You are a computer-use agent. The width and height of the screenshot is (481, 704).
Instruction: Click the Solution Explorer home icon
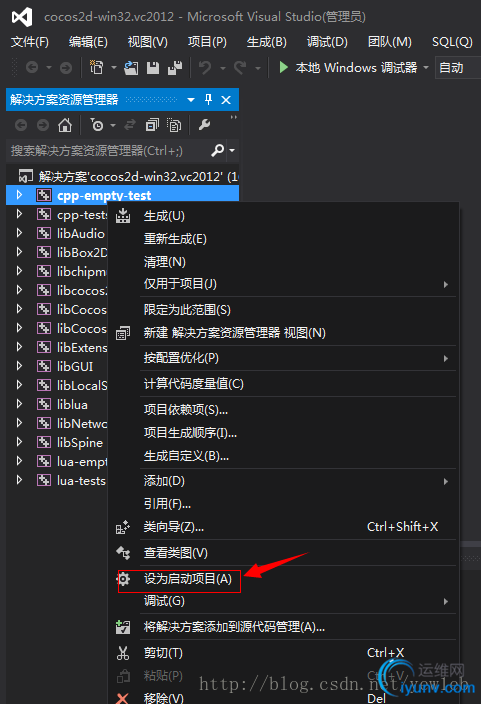(65, 125)
